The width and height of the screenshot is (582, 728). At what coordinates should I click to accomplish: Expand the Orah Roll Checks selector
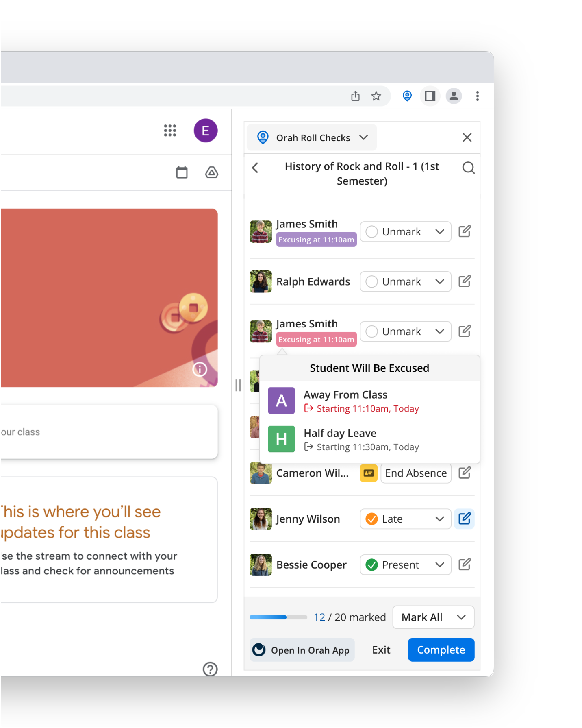(x=312, y=137)
